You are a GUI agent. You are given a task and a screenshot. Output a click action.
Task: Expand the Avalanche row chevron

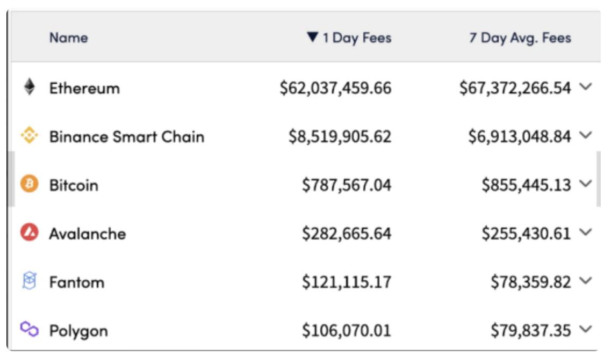(586, 232)
